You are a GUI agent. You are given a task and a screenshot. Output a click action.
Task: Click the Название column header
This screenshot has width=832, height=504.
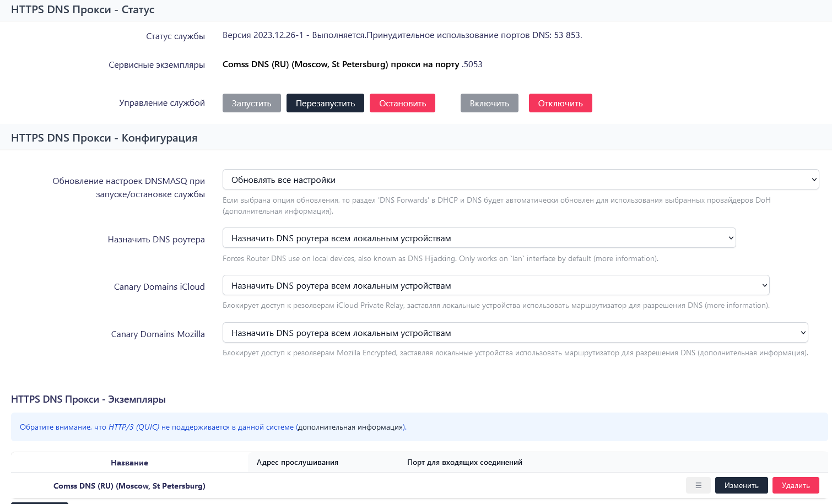[x=129, y=463]
